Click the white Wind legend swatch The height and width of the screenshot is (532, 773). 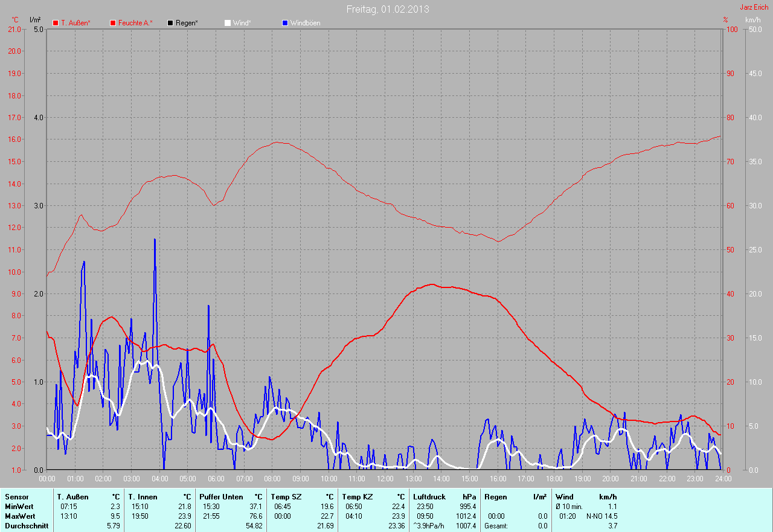pyautogui.click(x=228, y=23)
